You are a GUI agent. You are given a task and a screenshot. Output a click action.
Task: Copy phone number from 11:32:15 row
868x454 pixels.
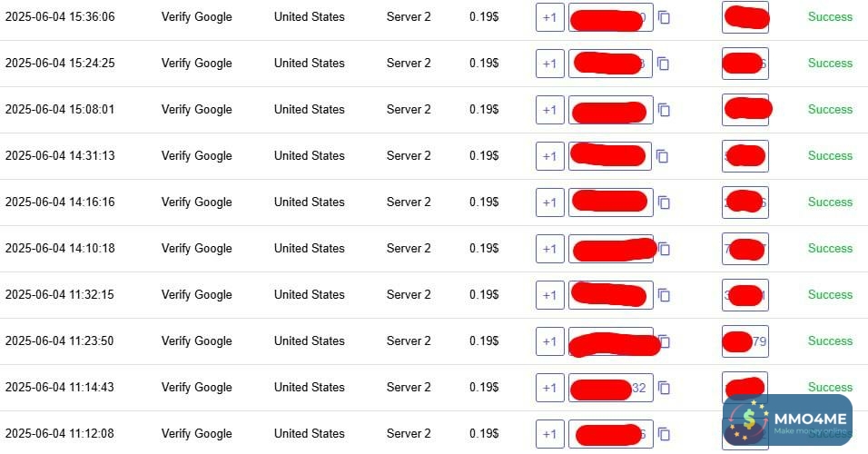tap(664, 295)
